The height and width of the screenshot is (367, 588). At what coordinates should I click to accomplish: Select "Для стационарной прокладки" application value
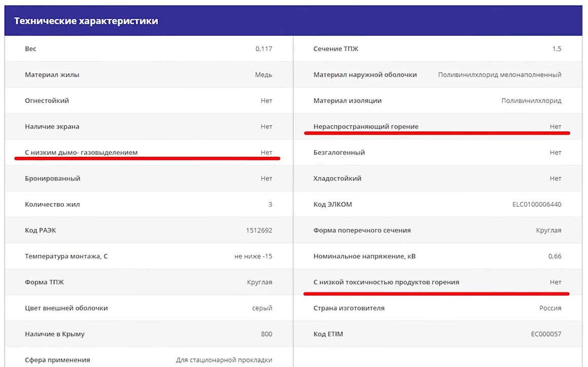(224, 360)
